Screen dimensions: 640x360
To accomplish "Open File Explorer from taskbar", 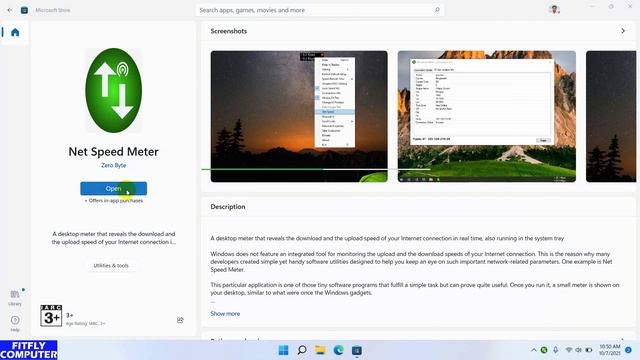I will pyautogui.click(x=320, y=350).
